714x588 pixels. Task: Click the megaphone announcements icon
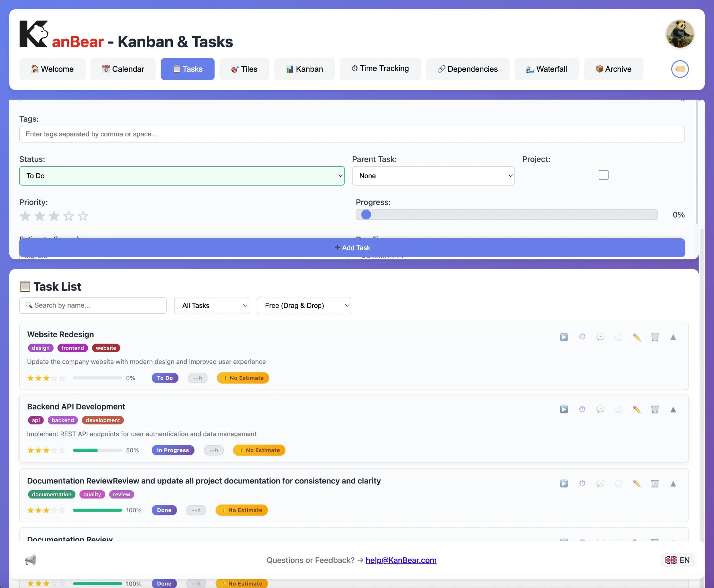point(31,559)
